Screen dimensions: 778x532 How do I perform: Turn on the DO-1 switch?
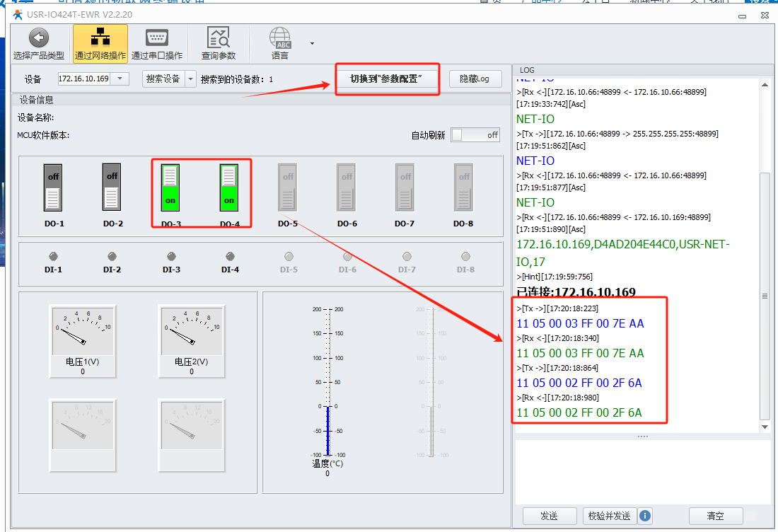pyautogui.click(x=53, y=187)
